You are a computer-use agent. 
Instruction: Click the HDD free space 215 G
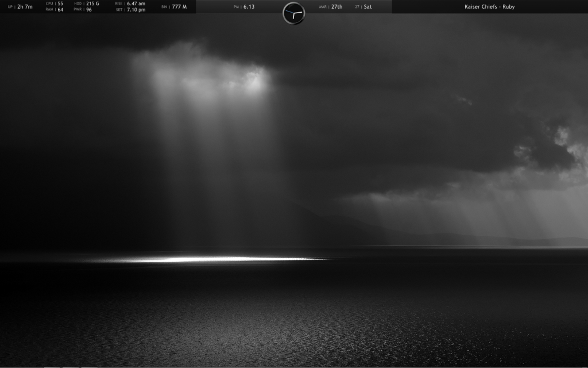[x=92, y=3]
